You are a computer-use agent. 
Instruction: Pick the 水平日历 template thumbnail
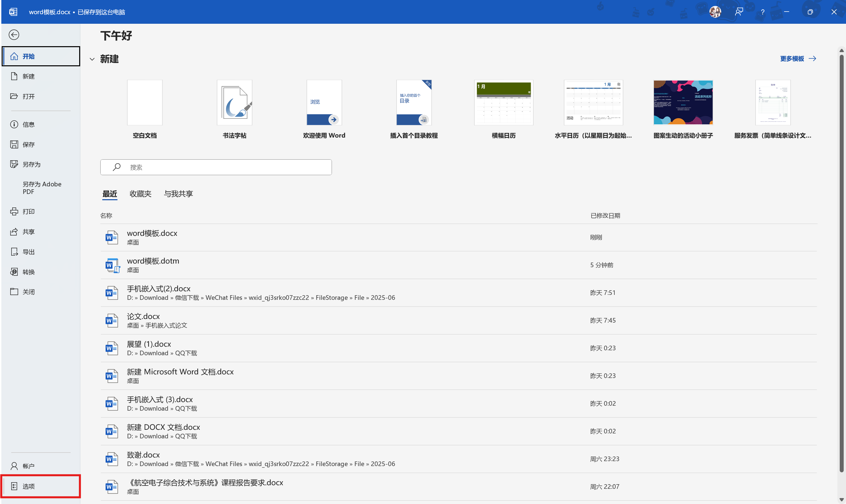click(593, 103)
